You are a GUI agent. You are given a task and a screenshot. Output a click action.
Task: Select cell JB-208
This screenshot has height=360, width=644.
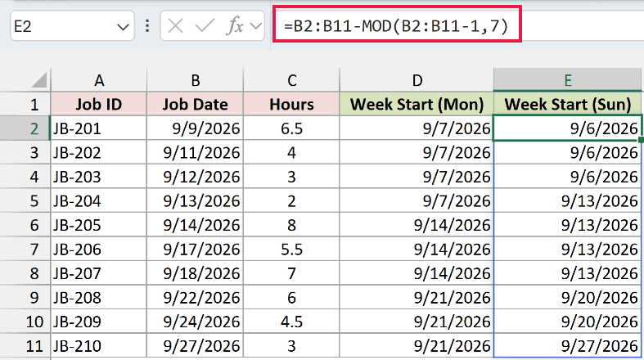[x=98, y=298]
